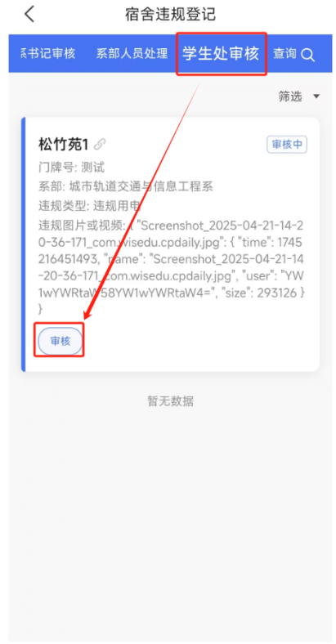The height and width of the screenshot is (644, 336).
Task: Click the blue left edge of the card
Action: click(24, 244)
